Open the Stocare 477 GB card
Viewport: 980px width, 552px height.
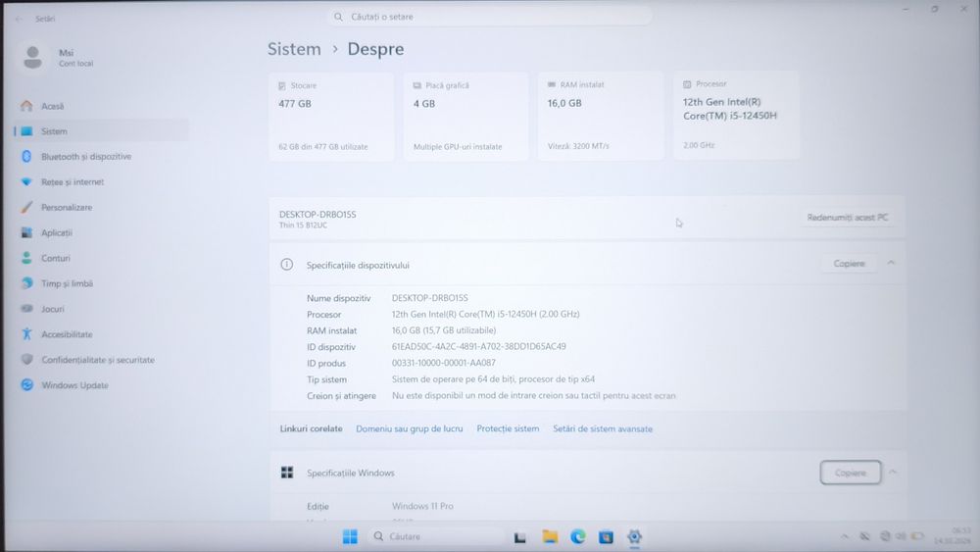click(x=331, y=117)
